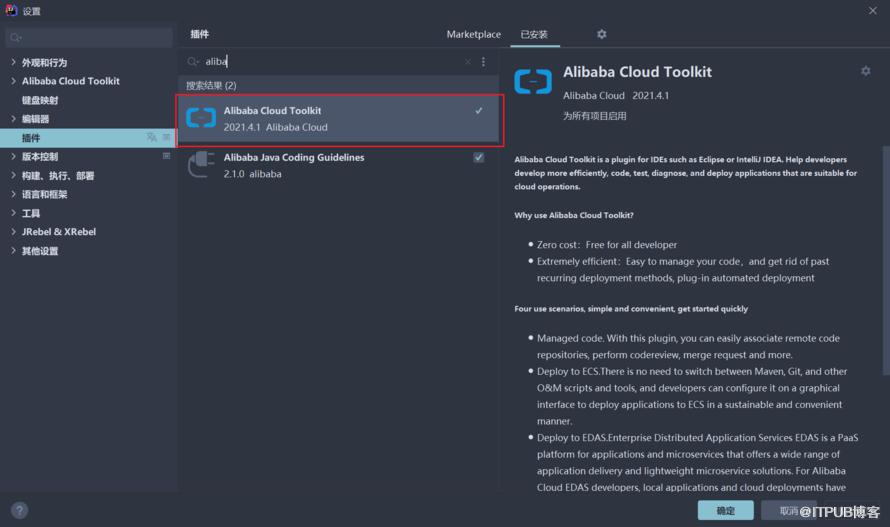Click the project-level icon on 版本控制 row
890x527 pixels.
(x=166, y=156)
